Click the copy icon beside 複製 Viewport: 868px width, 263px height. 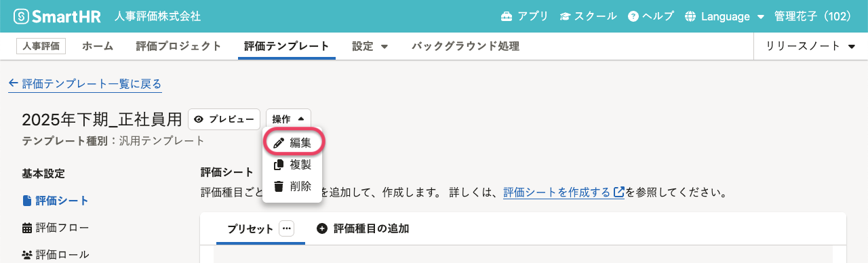[278, 165]
